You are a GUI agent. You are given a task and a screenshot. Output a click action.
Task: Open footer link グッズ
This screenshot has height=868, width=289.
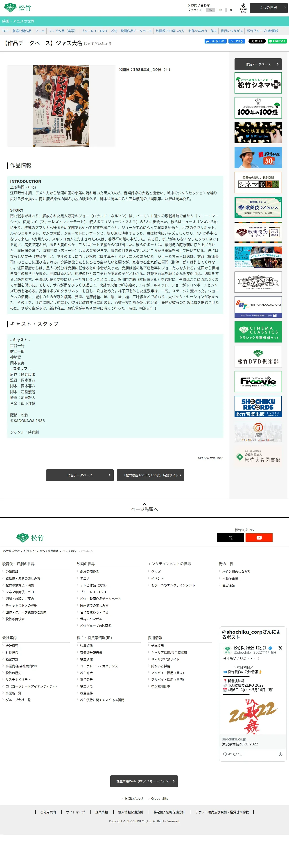(x=156, y=572)
